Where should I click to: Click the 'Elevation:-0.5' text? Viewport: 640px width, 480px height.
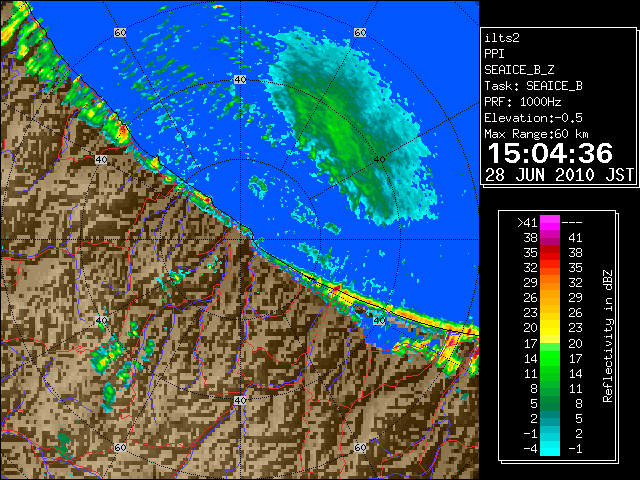click(533, 118)
